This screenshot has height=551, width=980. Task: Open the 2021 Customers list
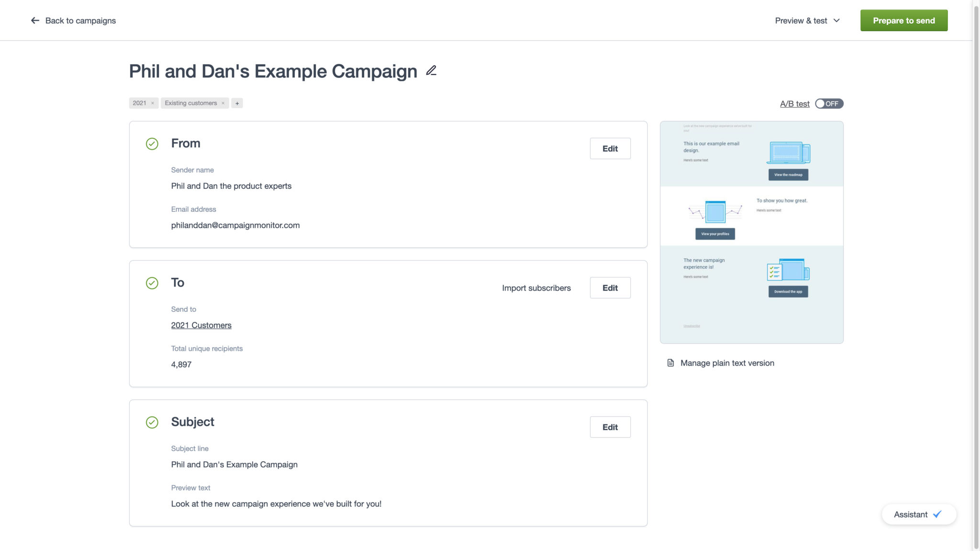tap(201, 325)
